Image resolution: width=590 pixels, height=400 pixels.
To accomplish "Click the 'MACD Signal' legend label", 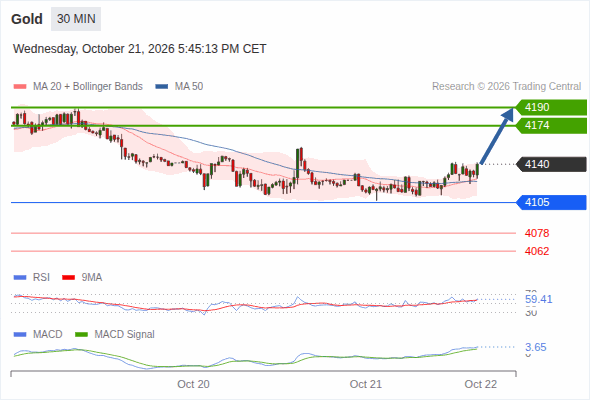I will coord(125,334).
